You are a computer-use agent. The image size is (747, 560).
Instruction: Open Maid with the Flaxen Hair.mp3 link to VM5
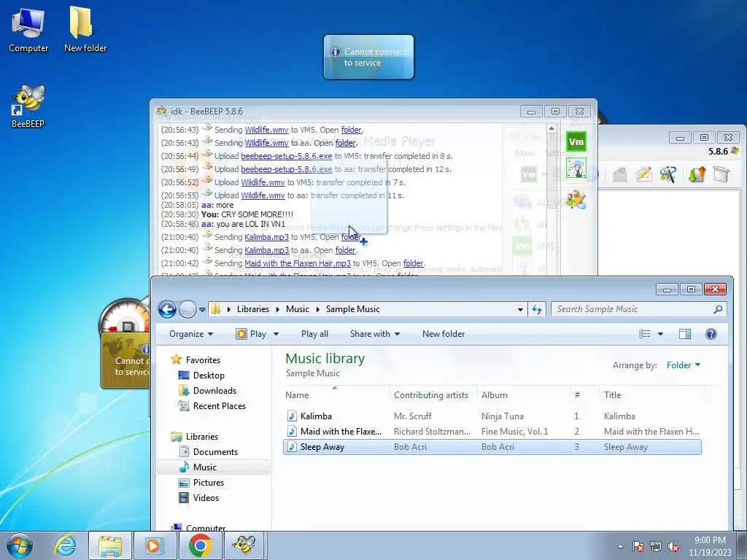(298, 263)
